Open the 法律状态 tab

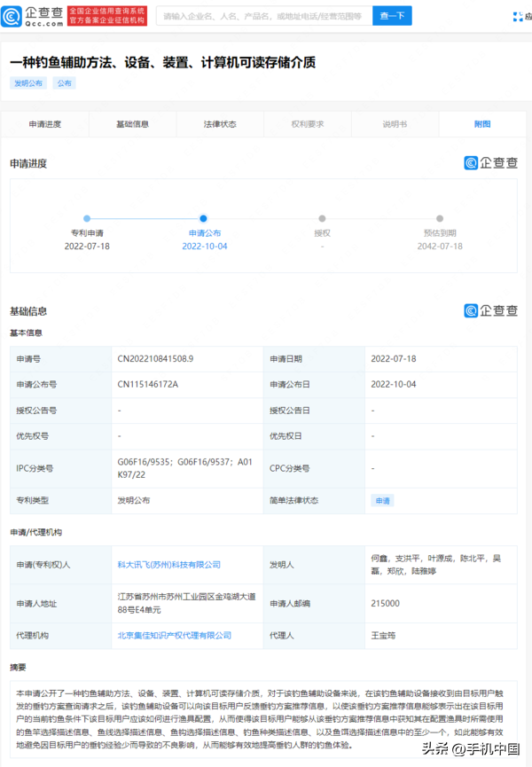coord(220,124)
